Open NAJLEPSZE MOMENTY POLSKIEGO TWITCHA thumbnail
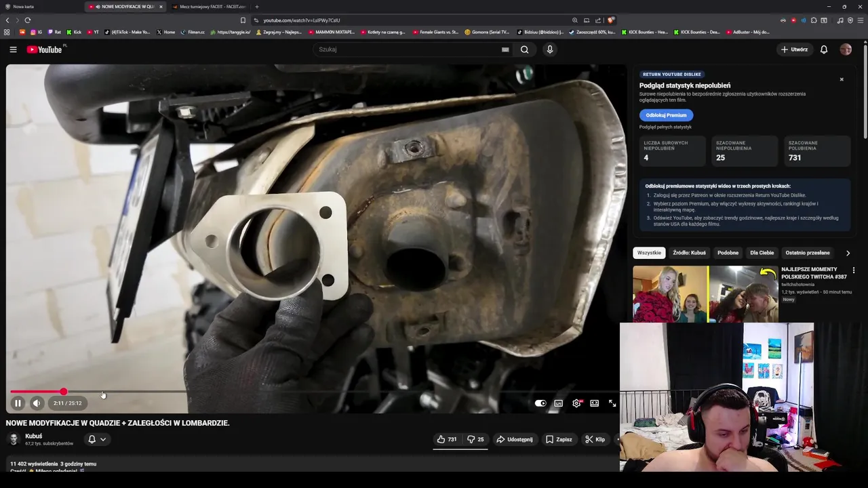Screen dimensions: 868x488 pyautogui.click(x=705, y=293)
